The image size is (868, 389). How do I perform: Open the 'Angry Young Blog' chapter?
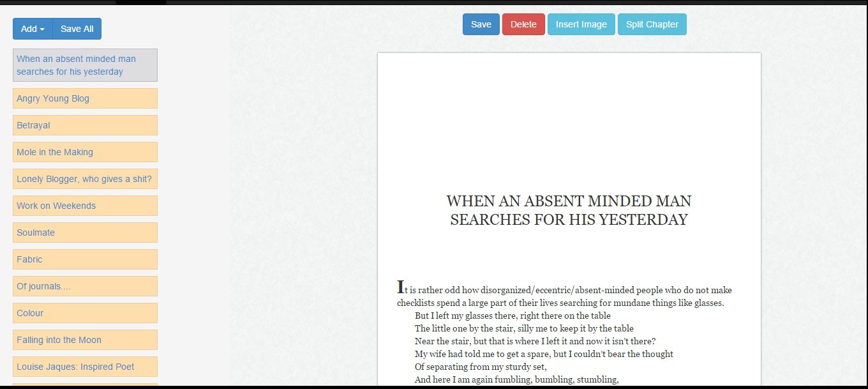85,98
